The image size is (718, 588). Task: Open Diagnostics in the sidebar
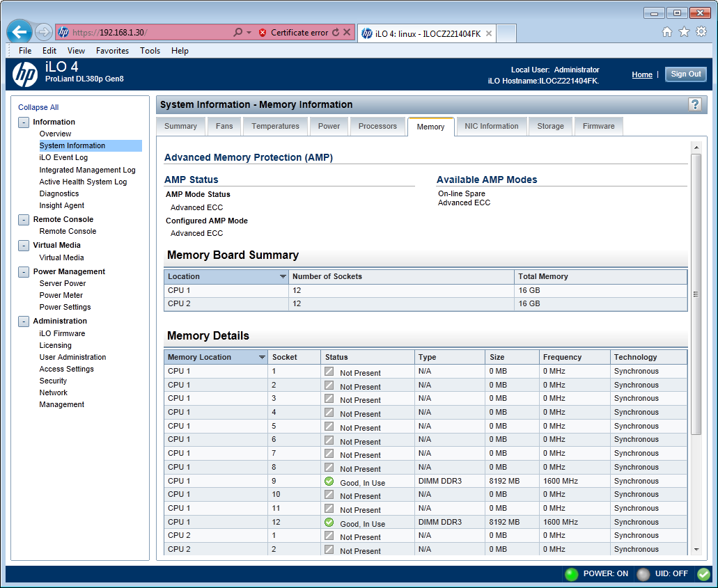(x=59, y=193)
